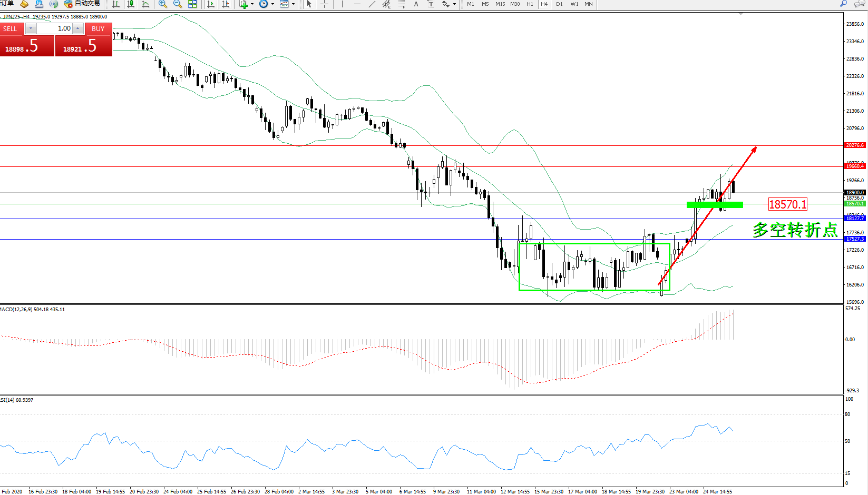Viewport: 868px width, 495px height.
Task: Pick the trendline drawing tool
Action: coord(372,4)
